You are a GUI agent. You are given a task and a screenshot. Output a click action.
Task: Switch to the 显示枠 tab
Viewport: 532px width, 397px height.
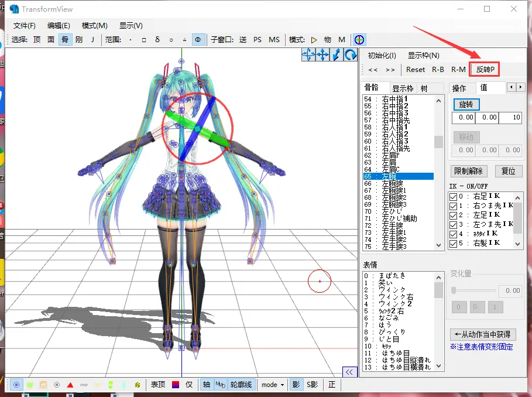click(x=403, y=88)
